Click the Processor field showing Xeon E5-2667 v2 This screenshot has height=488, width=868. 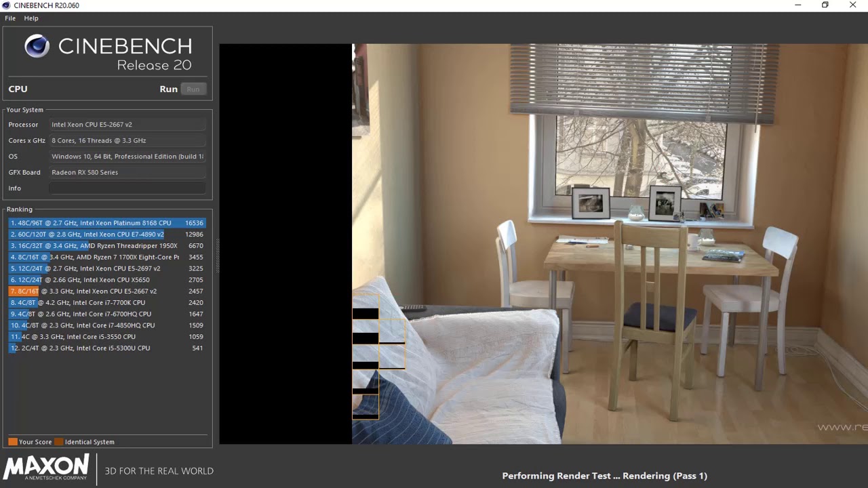point(127,125)
